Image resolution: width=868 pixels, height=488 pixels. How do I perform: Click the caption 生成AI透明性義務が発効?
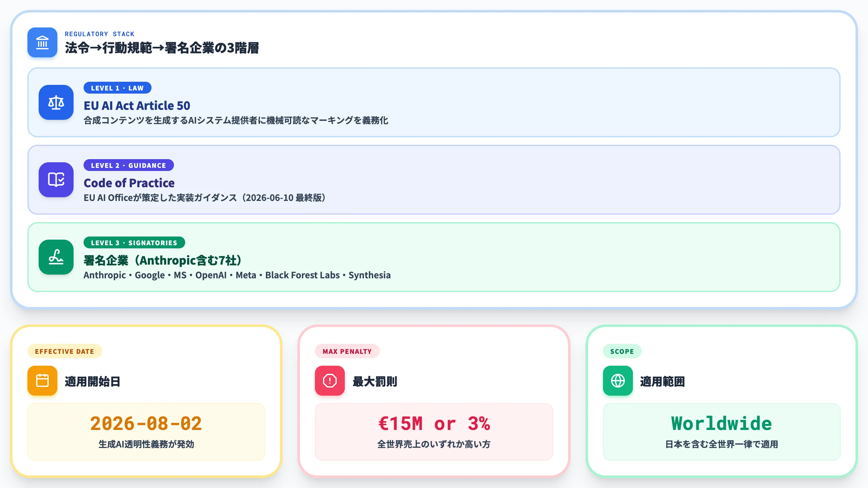(x=146, y=444)
